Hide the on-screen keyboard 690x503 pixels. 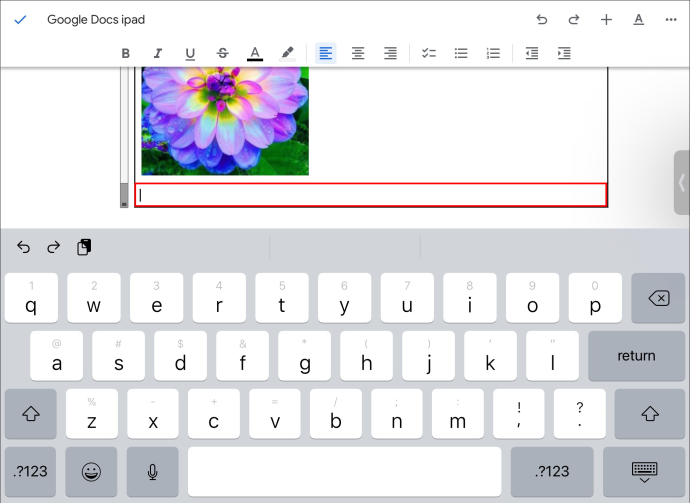[x=644, y=471]
